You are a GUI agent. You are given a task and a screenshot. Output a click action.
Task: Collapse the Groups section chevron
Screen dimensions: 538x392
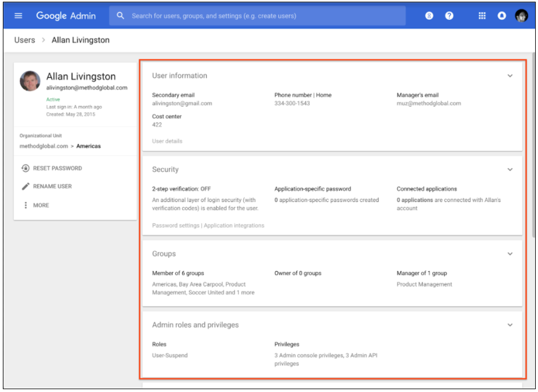tap(510, 254)
